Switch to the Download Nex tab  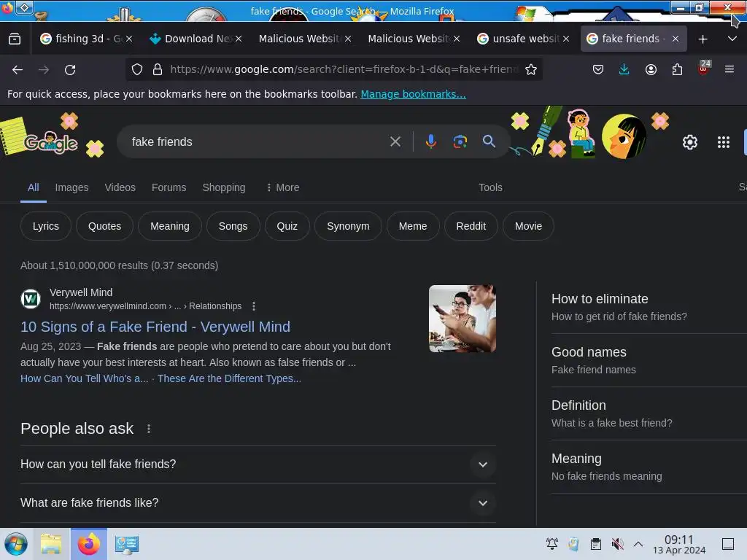(196, 39)
